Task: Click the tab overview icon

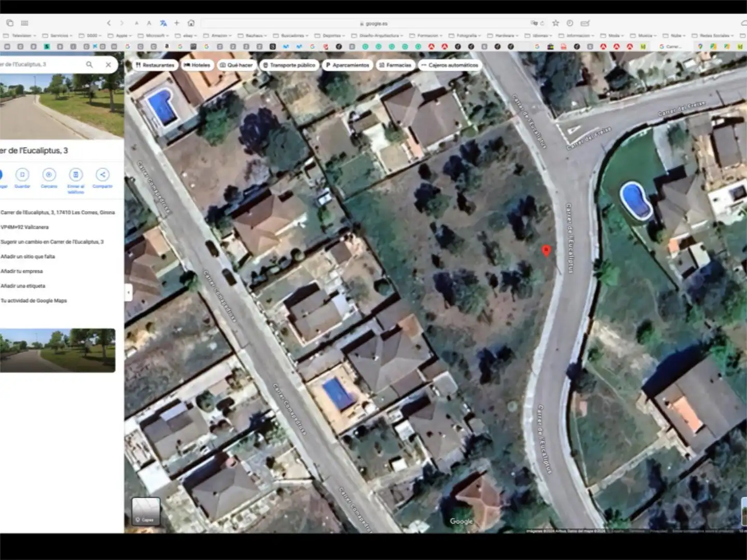Action: [x=10, y=23]
